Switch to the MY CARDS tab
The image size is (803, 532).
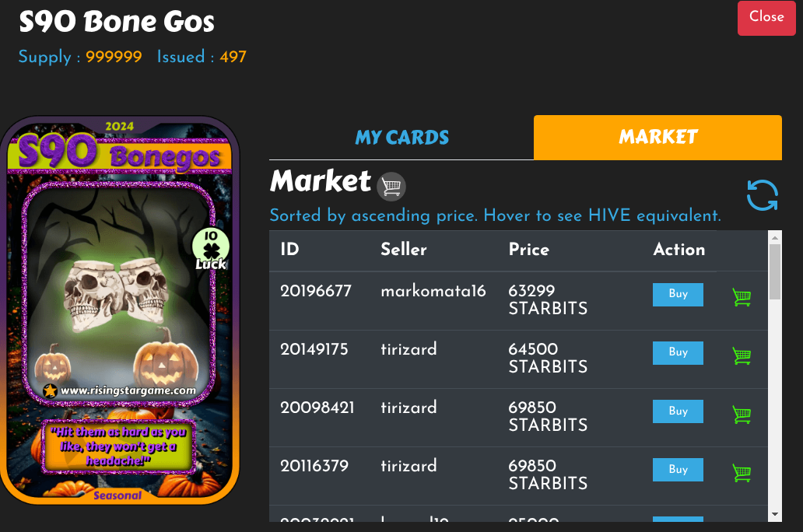pos(401,137)
